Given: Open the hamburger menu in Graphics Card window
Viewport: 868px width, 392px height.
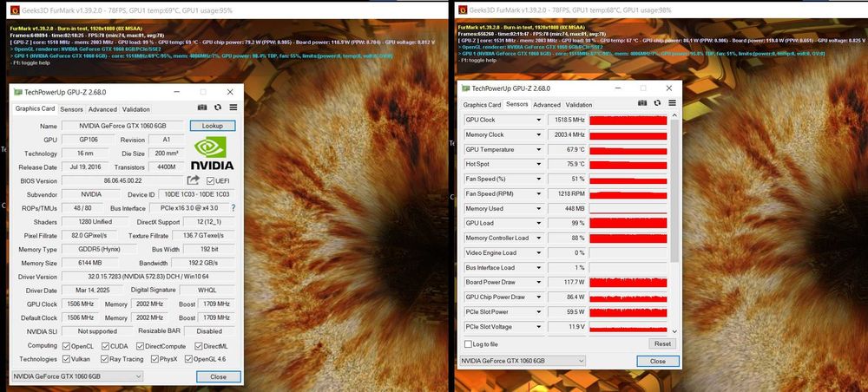Looking at the screenshot, I should click(x=233, y=108).
